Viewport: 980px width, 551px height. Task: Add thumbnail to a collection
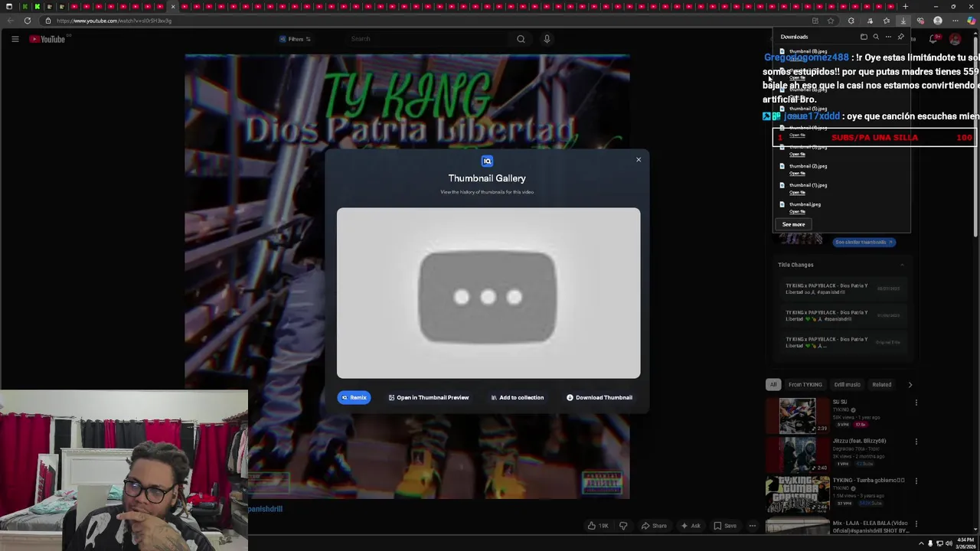point(517,397)
